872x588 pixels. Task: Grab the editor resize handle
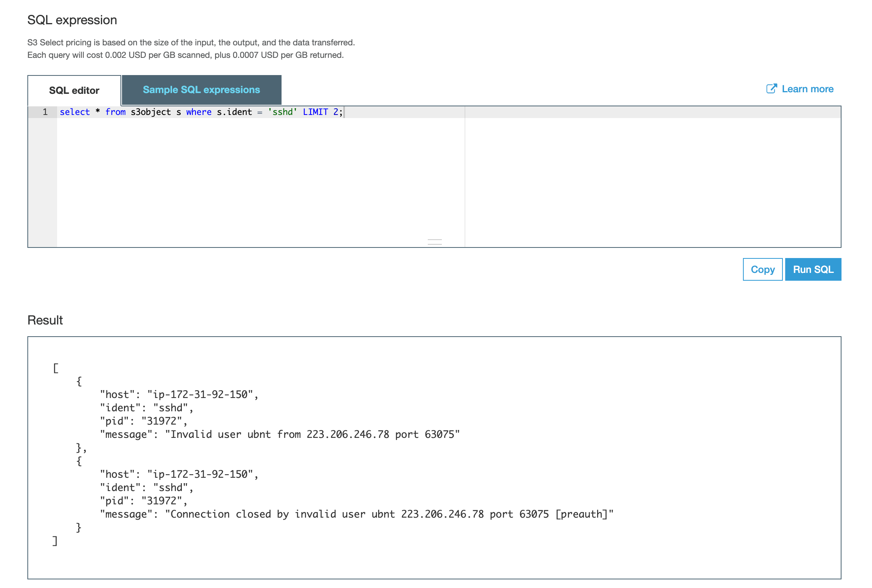tap(434, 242)
